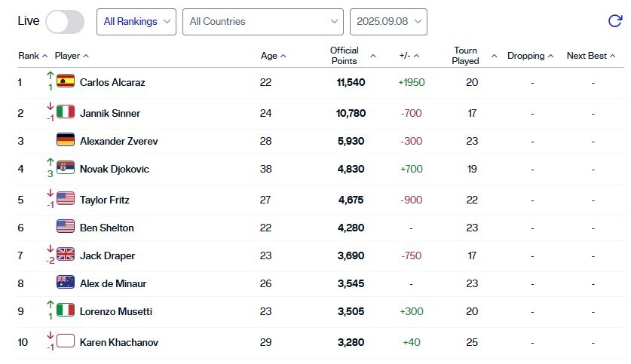Click the refresh icon at top right
Viewport: 631px width, 364px height.
click(614, 21)
